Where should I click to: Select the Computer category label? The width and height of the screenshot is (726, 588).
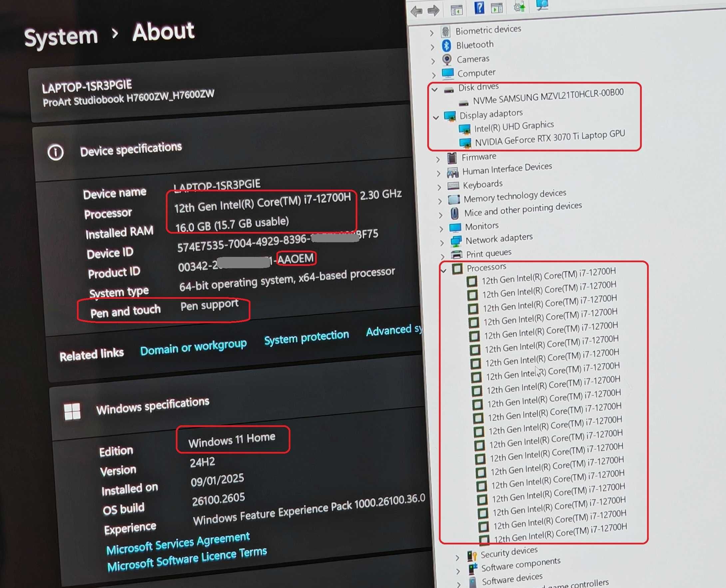coord(476,73)
